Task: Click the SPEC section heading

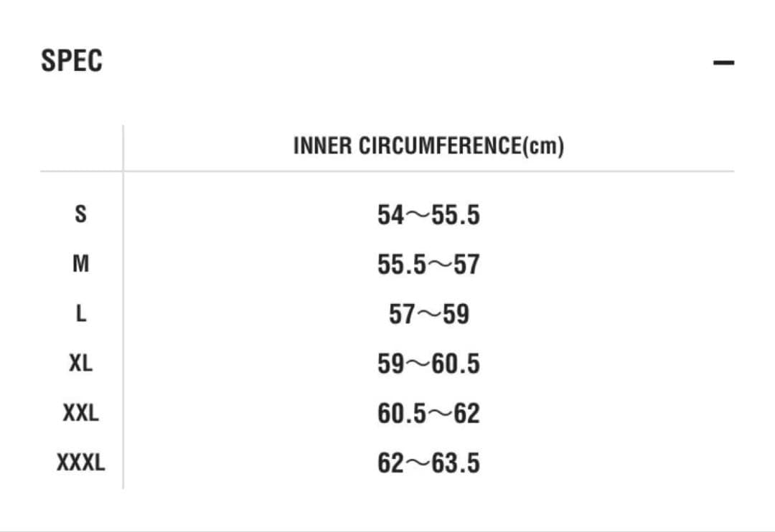Action: (72, 61)
